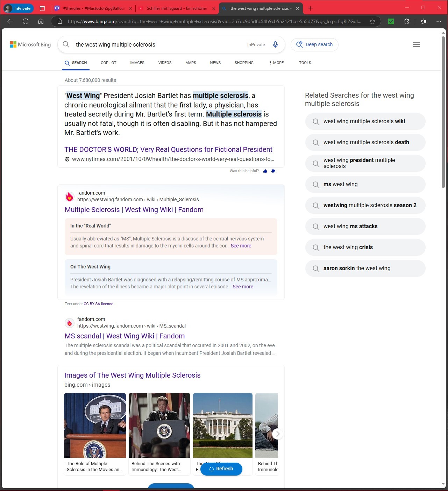448x491 pixels.
Task: Click the fandom icon on MS scandal result
Action: [70, 323]
